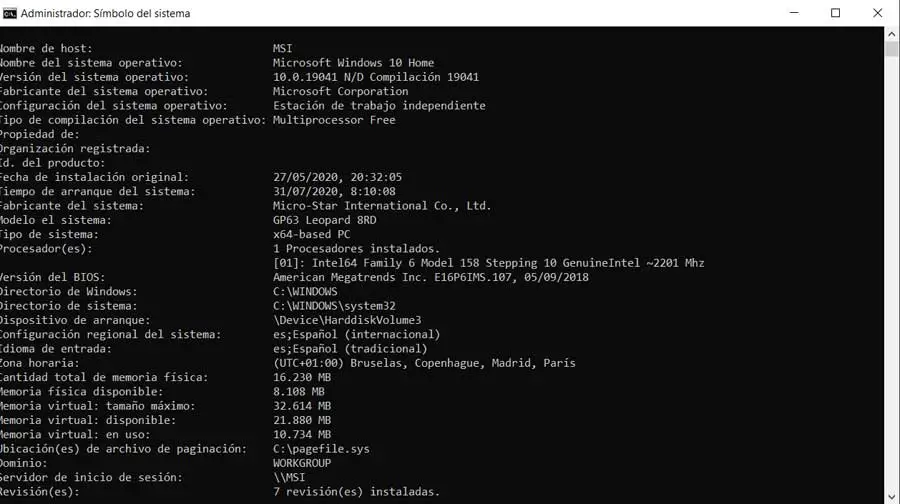The height and width of the screenshot is (504, 900).
Task: Close the Administrador command prompt window
Action: click(x=880, y=13)
